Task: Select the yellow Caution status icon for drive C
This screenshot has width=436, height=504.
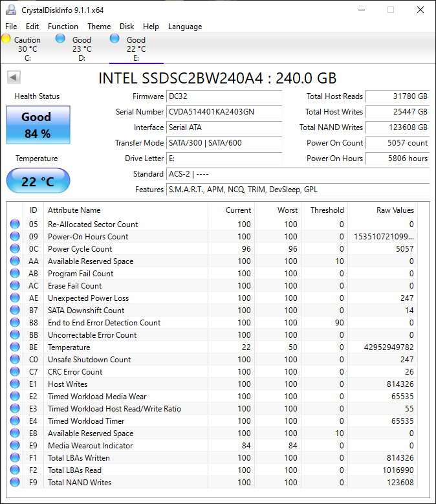Action: (x=6, y=39)
